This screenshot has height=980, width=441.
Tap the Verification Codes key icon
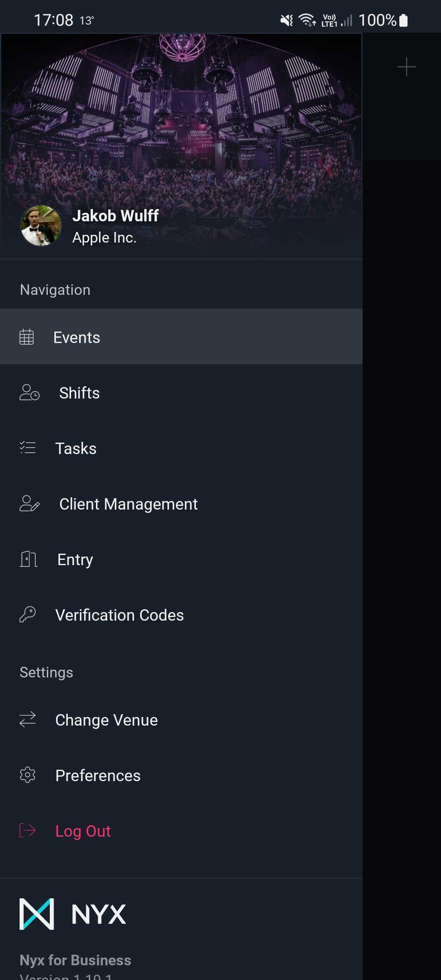pyautogui.click(x=27, y=615)
